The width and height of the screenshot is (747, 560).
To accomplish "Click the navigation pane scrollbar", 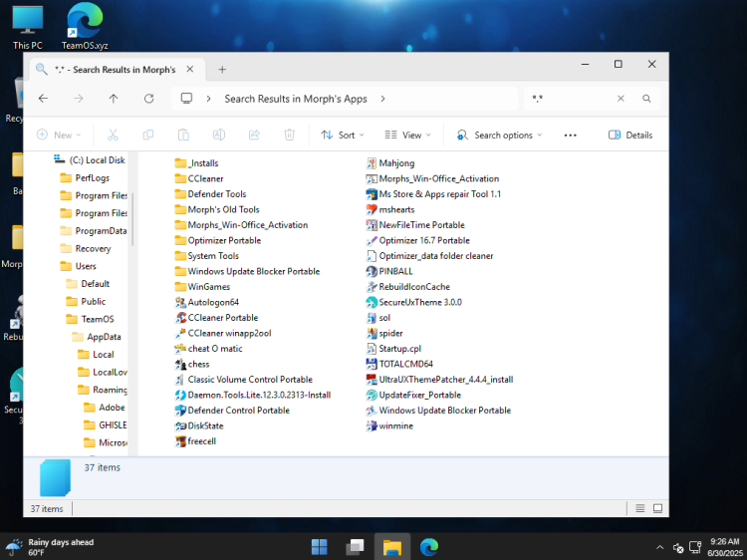I will tap(132, 219).
